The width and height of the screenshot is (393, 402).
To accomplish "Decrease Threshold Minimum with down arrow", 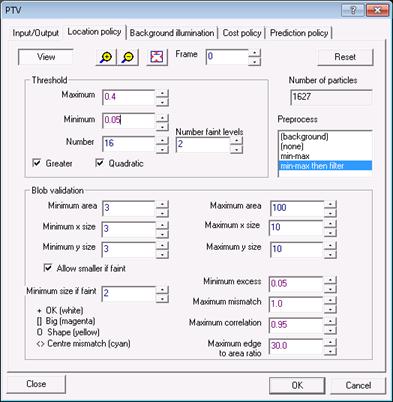I will (x=162, y=126).
